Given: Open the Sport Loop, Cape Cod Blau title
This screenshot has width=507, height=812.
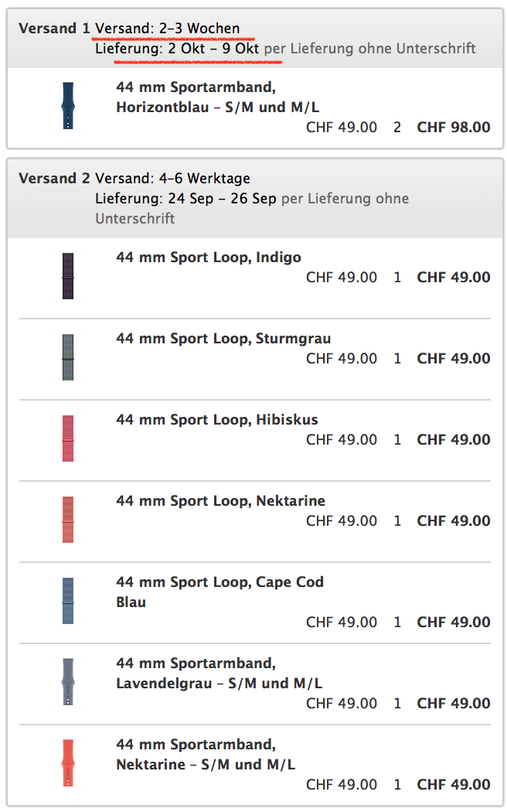Looking at the screenshot, I should point(219,592).
